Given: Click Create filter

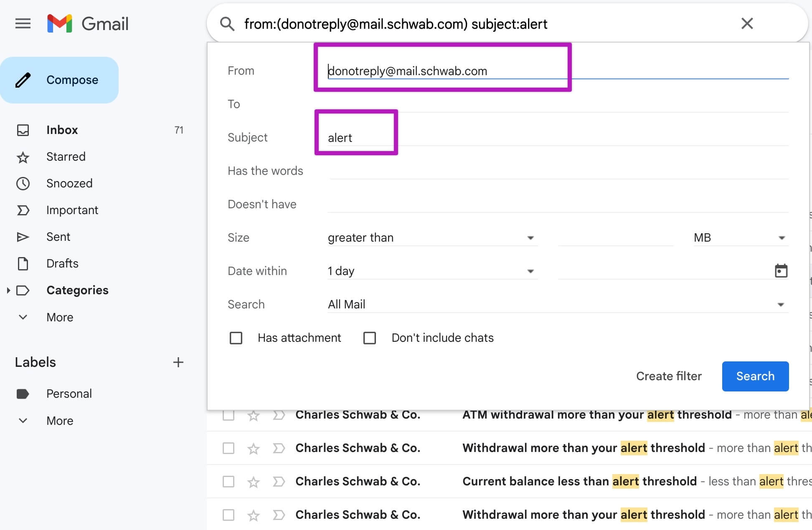Looking at the screenshot, I should [x=669, y=376].
